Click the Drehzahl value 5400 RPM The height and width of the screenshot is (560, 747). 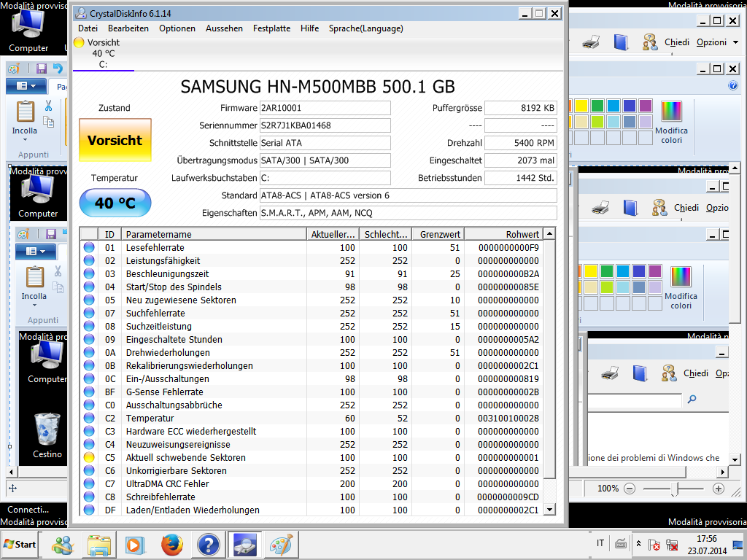point(521,143)
